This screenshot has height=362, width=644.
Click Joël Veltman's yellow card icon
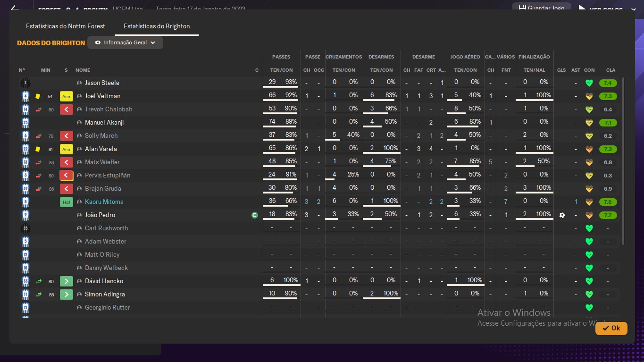pos(38,96)
